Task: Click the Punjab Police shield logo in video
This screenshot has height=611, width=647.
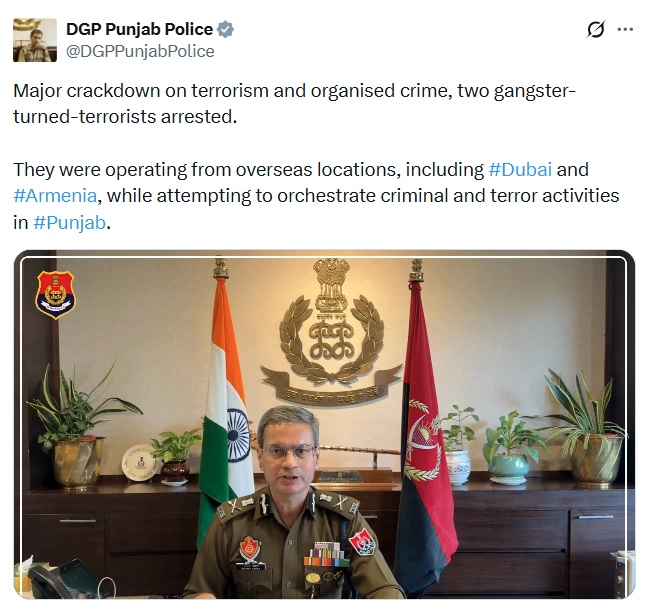Action: (55, 295)
